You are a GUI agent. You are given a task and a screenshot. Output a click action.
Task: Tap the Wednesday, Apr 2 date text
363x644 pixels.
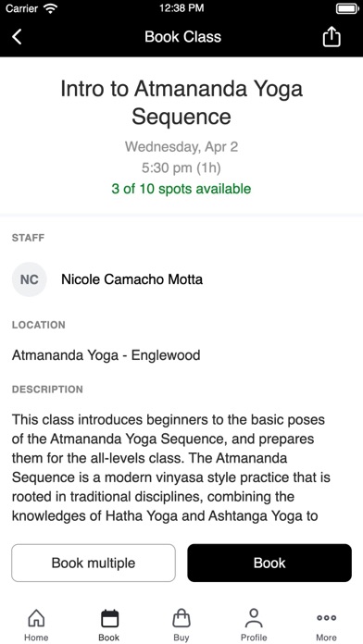[x=181, y=146]
